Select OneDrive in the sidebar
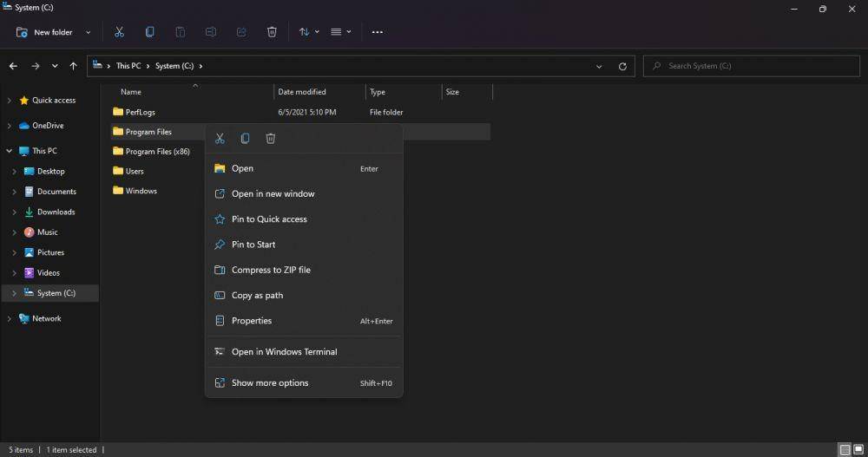The width and height of the screenshot is (868, 457). (48, 126)
